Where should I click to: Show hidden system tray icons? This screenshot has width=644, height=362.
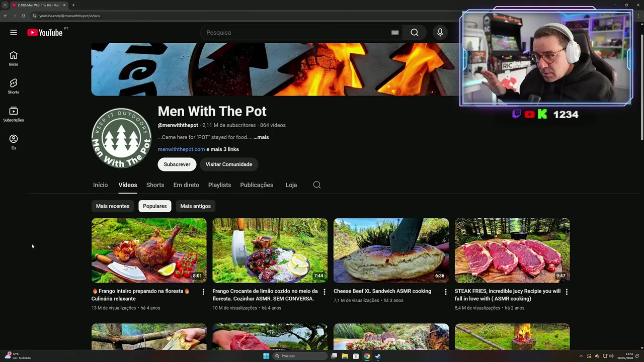tap(581, 356)
